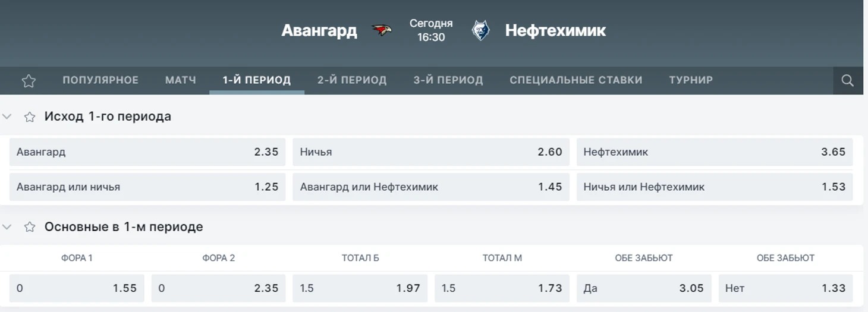Select the Популярное tab
The height and width of the screenshot is (312, 868).
coord(100,80)
